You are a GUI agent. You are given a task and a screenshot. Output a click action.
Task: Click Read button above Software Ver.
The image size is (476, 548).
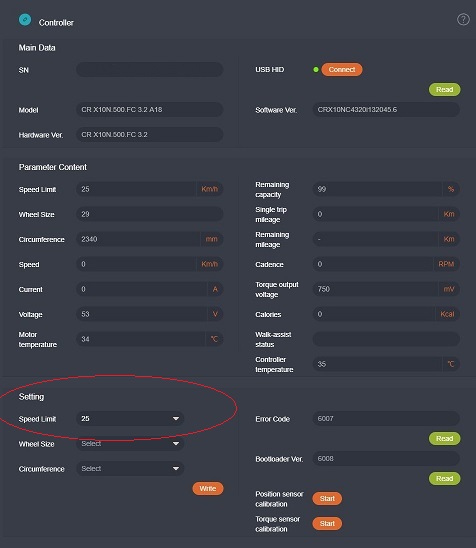(x=444, y=89)
